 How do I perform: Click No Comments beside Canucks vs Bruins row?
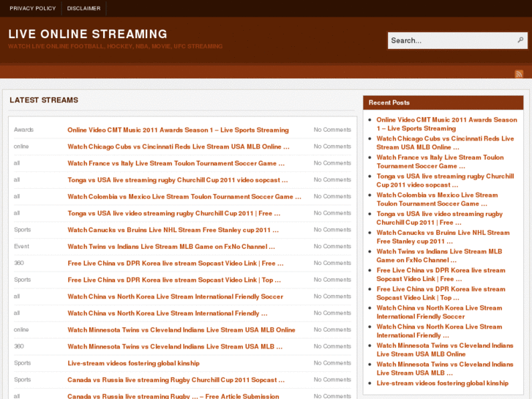pos(332,230)
